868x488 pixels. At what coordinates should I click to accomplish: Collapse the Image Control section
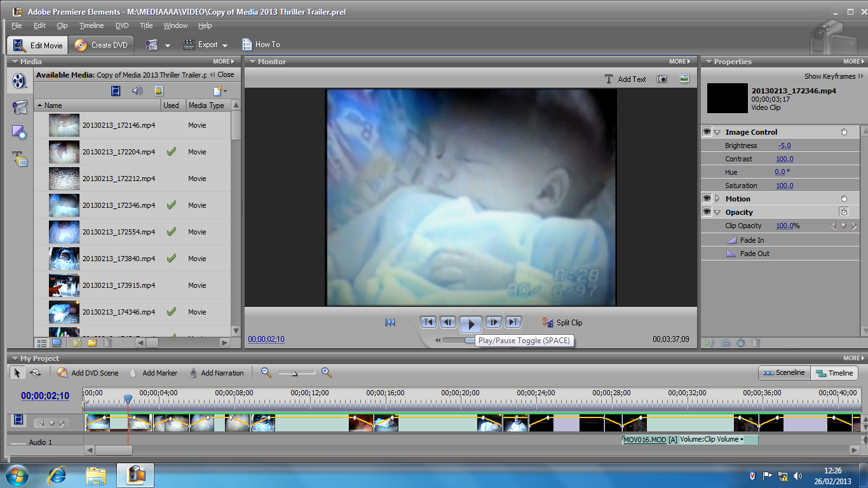(x=717, y=132)
